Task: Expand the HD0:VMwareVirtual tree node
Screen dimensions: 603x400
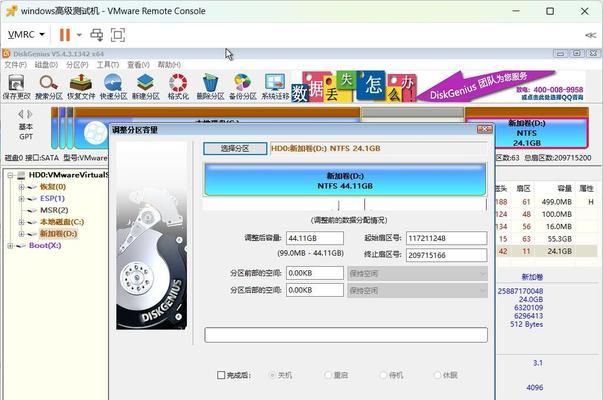Action: 10,175
